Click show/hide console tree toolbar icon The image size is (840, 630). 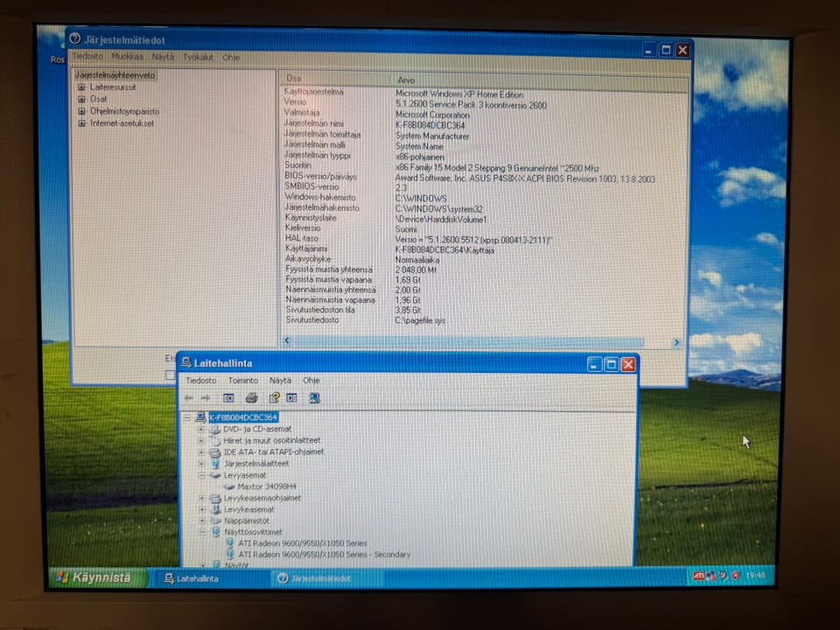[228, 398]
